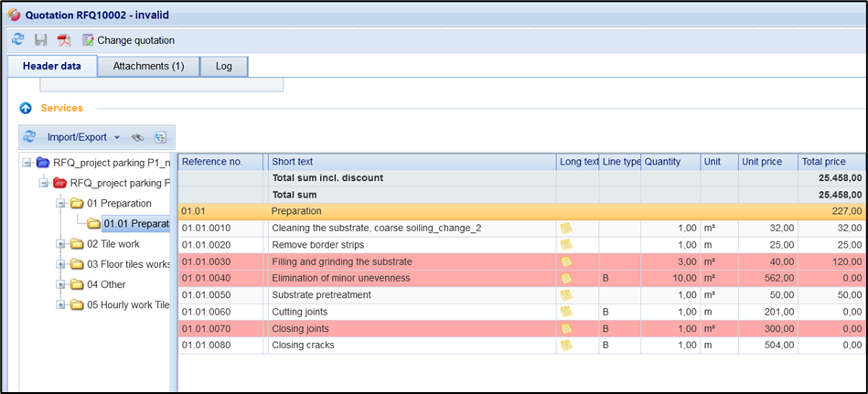Click the tree view icon in Services toolbar
This screenshot has height=394, width=868.
click(160, 138)
